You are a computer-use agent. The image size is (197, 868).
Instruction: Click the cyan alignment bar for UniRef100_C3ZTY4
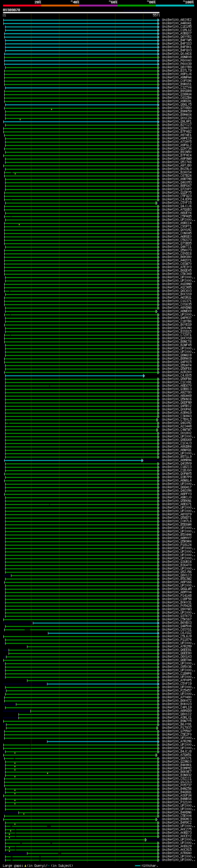pyautogui.click(x=82, y=88)
